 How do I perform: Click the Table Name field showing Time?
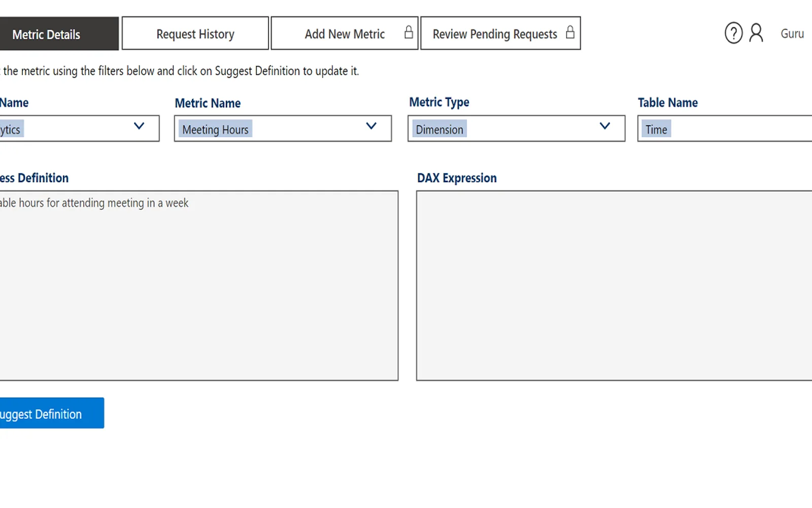(x=725, y=129)
